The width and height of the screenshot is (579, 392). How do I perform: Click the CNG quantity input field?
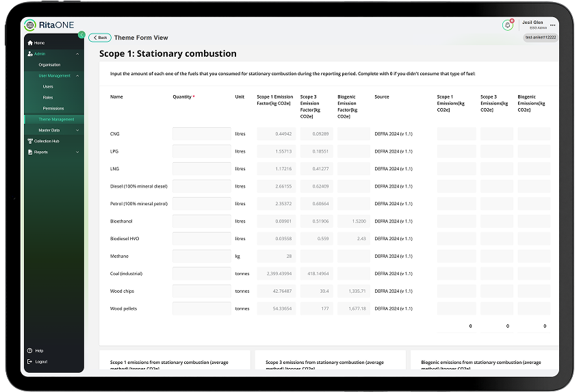point(201,134)
